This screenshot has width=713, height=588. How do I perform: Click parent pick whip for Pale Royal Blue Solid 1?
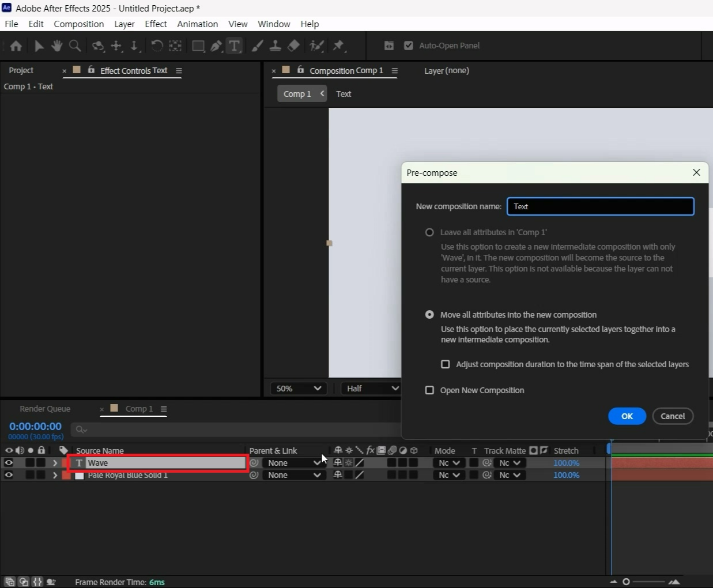254,475
